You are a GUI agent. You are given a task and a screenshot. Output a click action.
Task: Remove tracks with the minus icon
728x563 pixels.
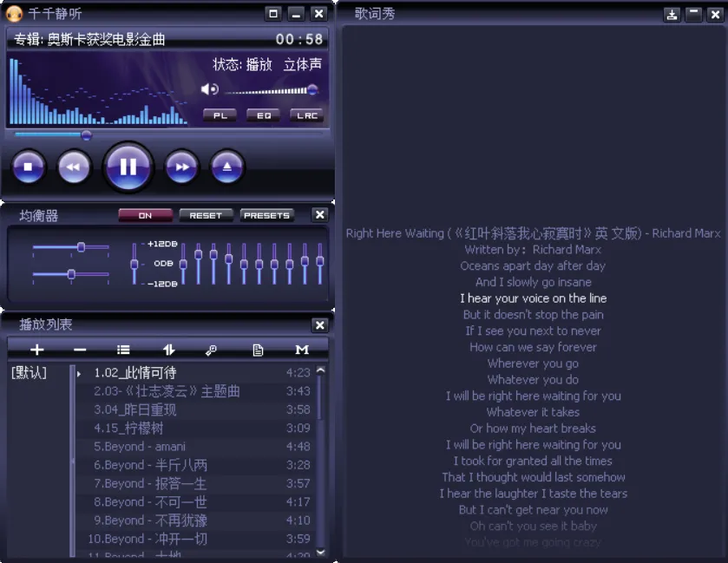coord(80,350)
